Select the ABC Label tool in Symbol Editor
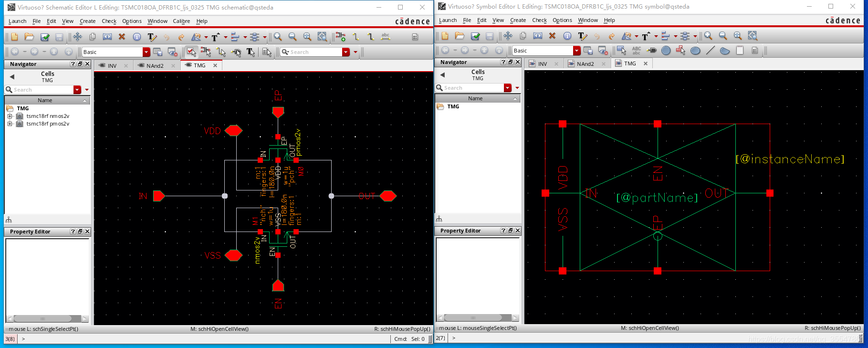This screenshot has width=868, height=348. tap(636, 50)
